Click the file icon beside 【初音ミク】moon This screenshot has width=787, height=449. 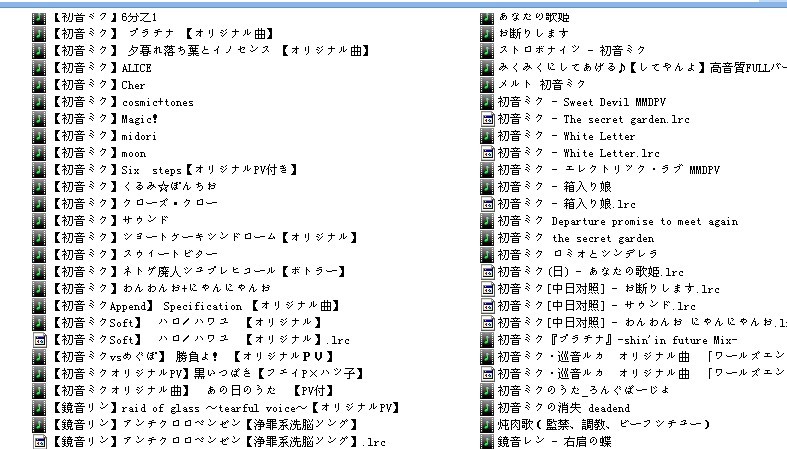39,153
